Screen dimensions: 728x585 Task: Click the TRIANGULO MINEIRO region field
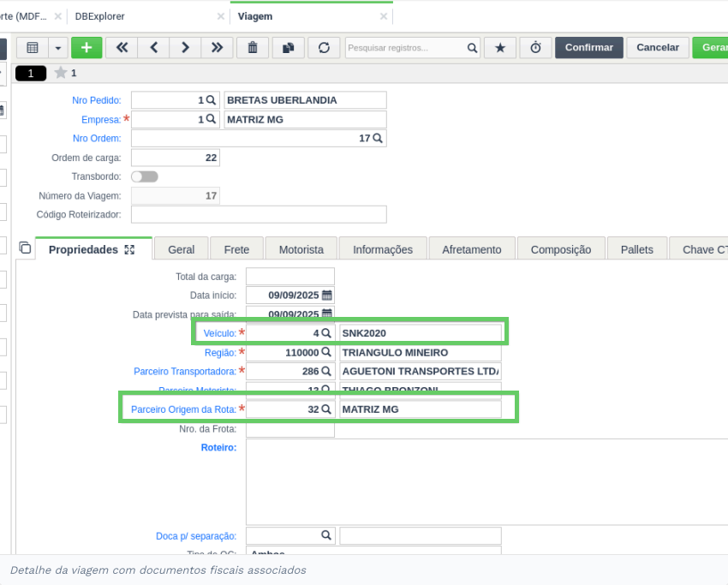tap(421, 353)
